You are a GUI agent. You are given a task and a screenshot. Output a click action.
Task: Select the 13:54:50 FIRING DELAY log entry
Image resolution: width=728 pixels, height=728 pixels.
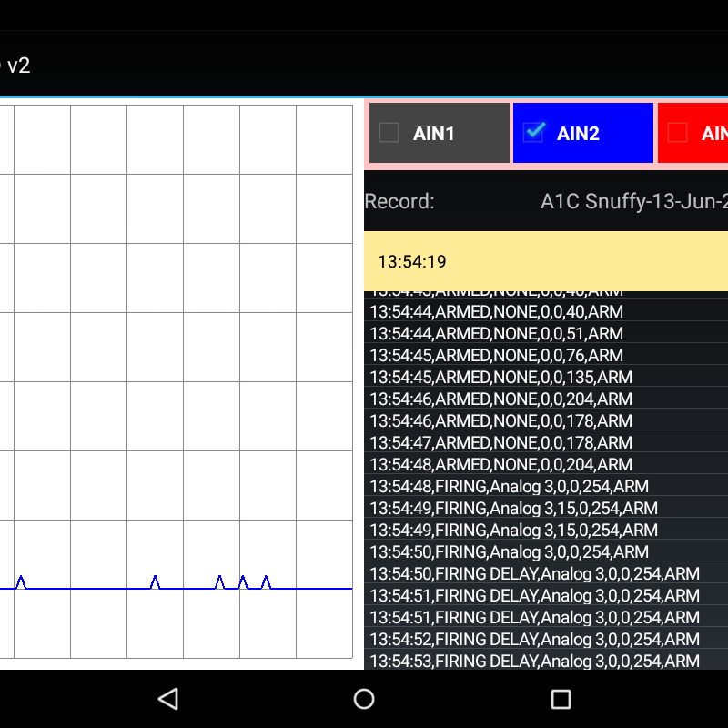[534, 573]
